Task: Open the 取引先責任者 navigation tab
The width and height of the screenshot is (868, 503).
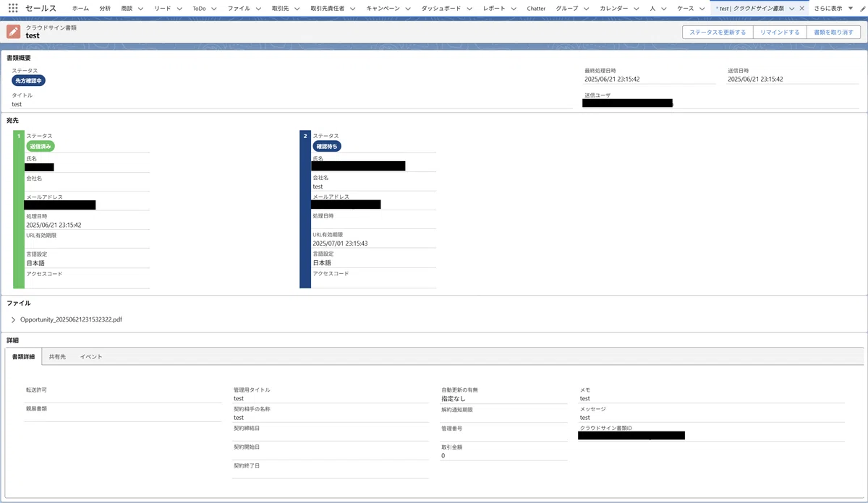Action: click(327, 8)
